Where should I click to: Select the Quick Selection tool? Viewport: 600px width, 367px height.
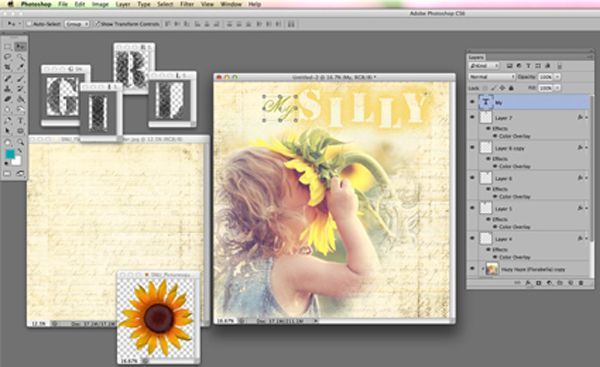[x=20, y=57]
